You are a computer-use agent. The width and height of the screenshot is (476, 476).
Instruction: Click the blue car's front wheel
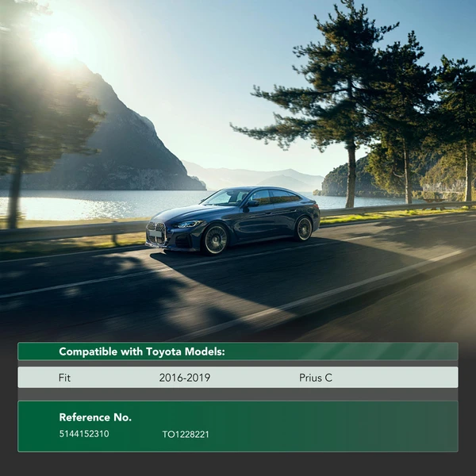click(215, 239)
